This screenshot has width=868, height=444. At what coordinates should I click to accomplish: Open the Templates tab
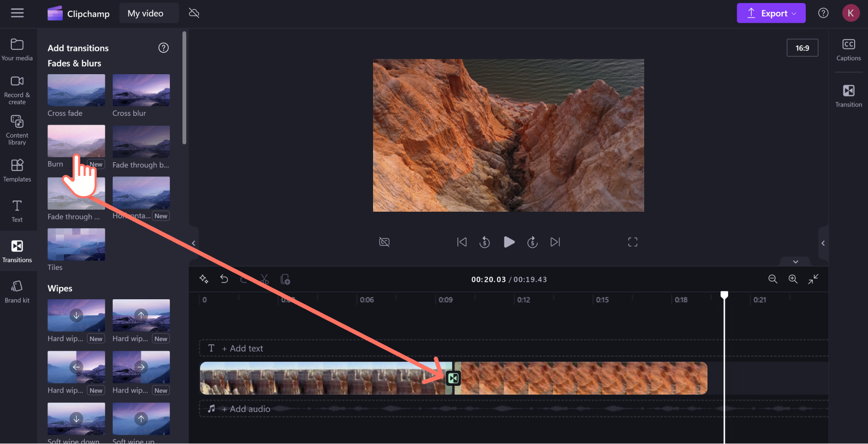point(17,170)
